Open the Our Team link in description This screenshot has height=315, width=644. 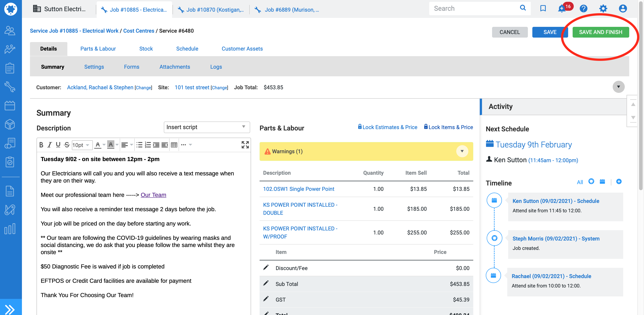point(153,195)
